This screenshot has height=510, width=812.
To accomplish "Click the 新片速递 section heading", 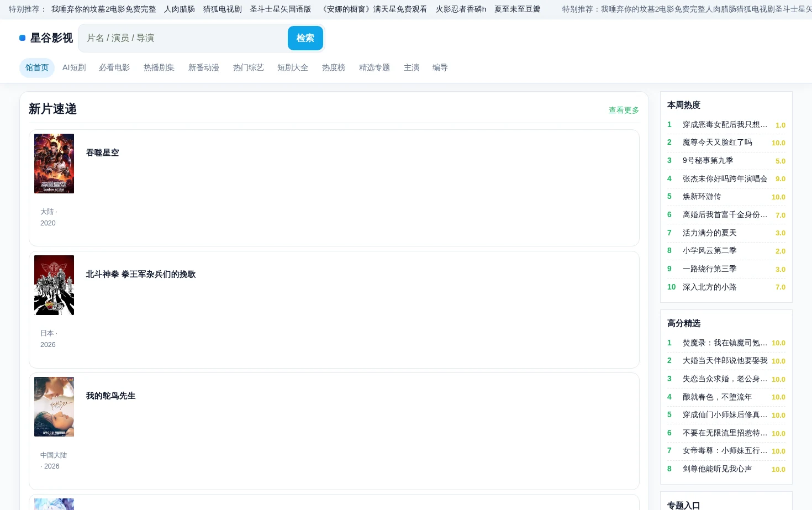I will (52, 109).
